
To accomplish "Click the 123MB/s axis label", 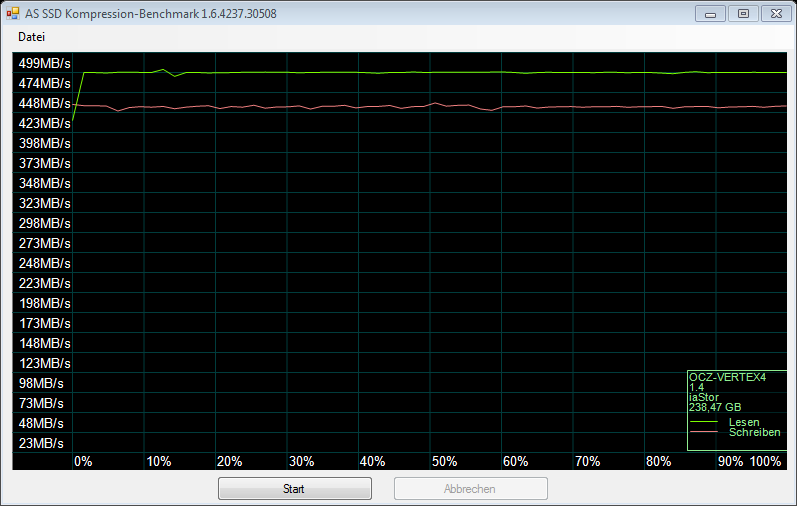I will coord(45,363).
